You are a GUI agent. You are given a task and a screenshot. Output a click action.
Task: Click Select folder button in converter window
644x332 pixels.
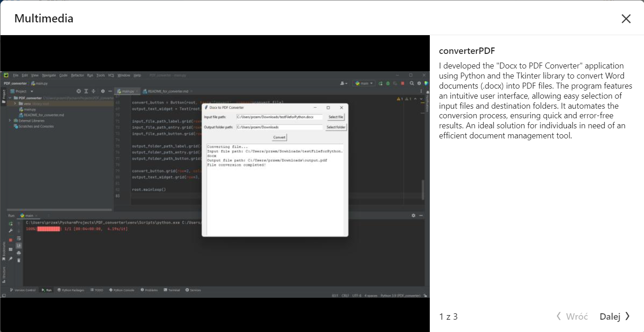(x=336, y=127)
